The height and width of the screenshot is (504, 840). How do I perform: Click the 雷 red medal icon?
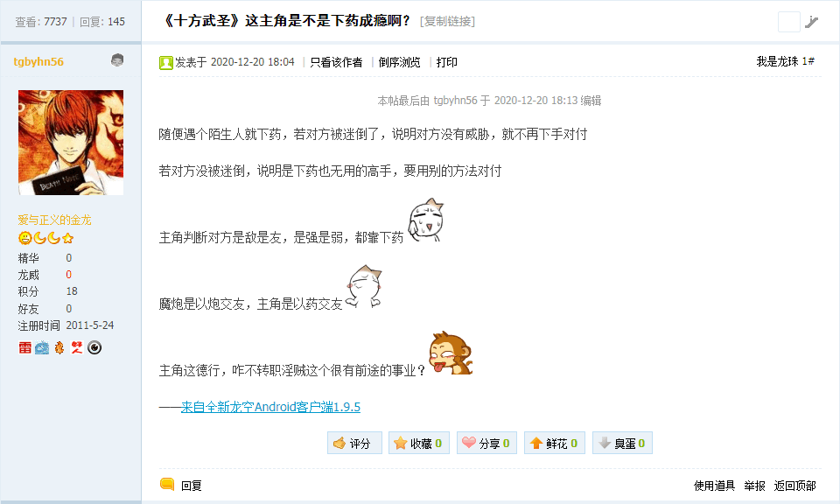24,347
